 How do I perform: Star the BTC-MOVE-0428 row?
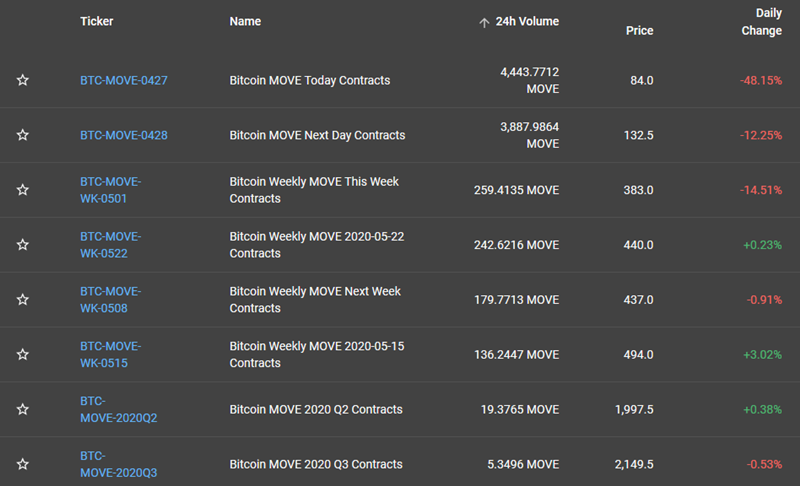(22, 135)
